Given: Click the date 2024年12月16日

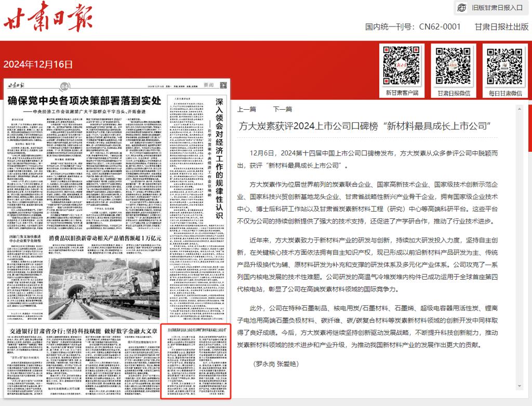Looking at the screenshot, I should click(x=38, y=64).
